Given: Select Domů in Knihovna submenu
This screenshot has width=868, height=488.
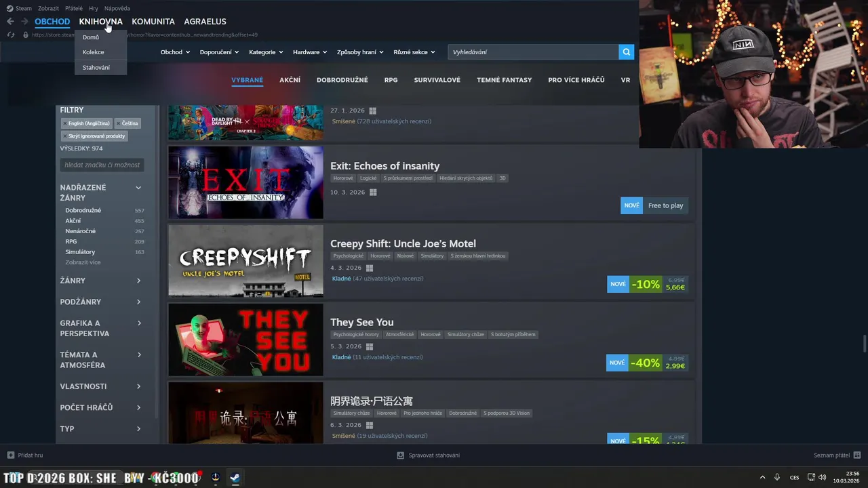Looking at the screenshot, I should (x=91, y=37).
